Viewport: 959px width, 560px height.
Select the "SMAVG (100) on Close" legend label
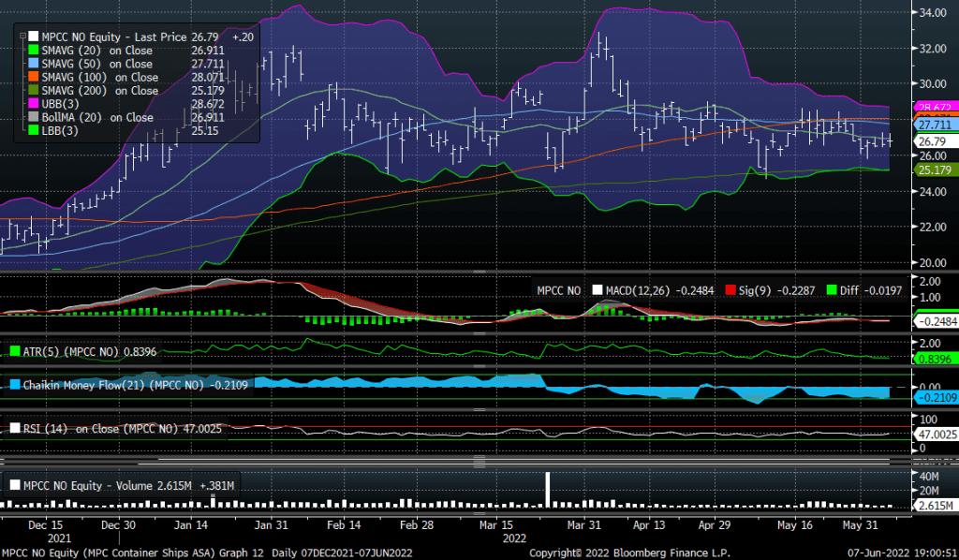pos(99,77)
